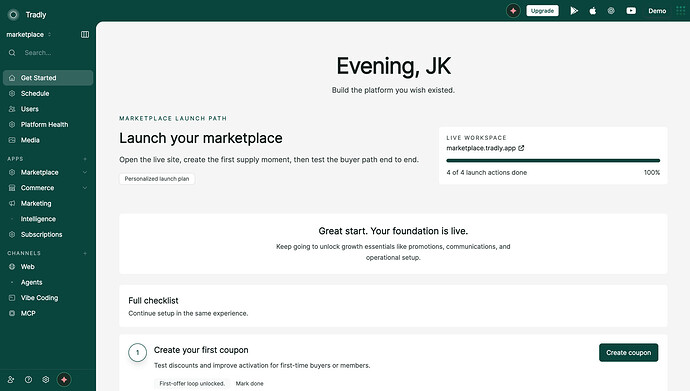
Task: Open the help question mark icon
Action: coord(29,380)
